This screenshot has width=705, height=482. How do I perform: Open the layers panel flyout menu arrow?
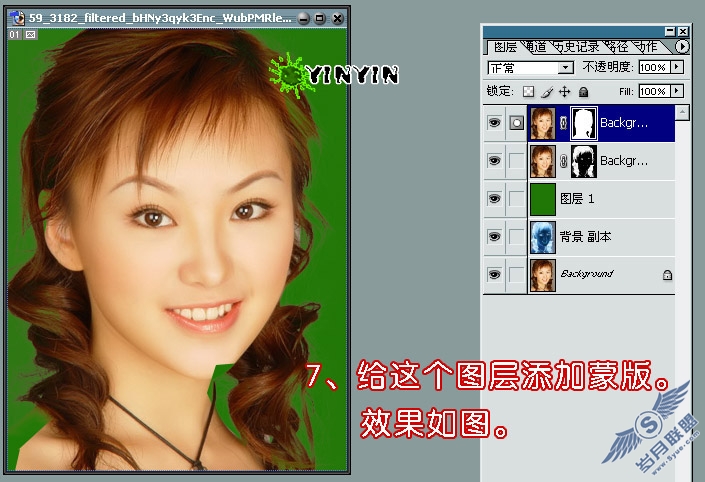[682, 46]
